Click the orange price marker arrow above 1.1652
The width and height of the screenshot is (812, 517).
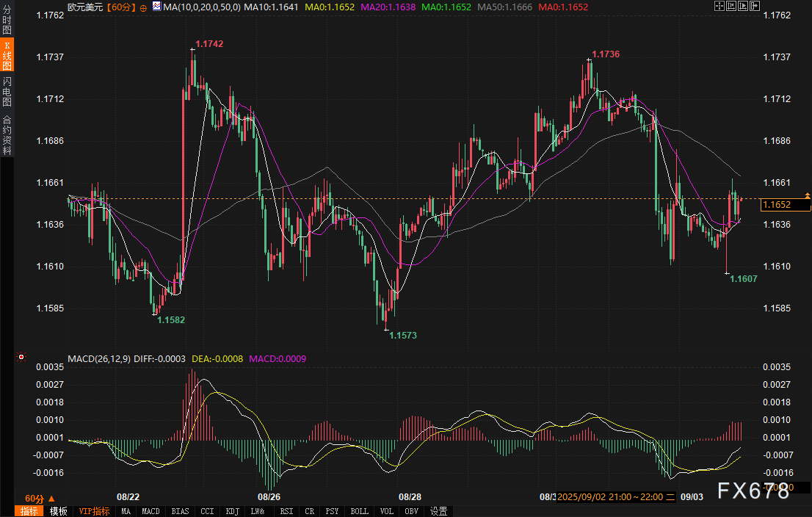pos(807,195)
